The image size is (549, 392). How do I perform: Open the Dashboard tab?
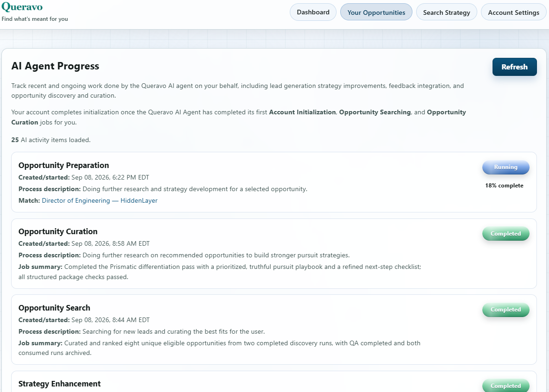click(x=313, y=12)
